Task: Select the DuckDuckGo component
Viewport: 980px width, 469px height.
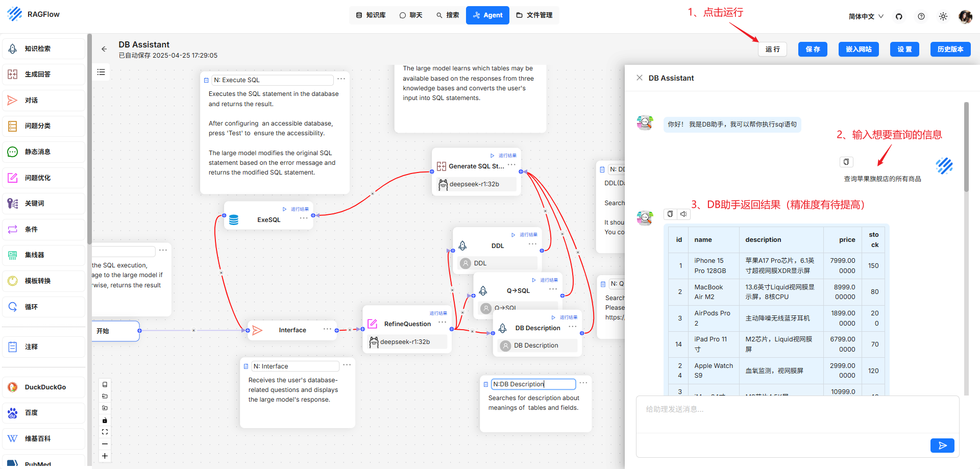Action: [43, 387]
